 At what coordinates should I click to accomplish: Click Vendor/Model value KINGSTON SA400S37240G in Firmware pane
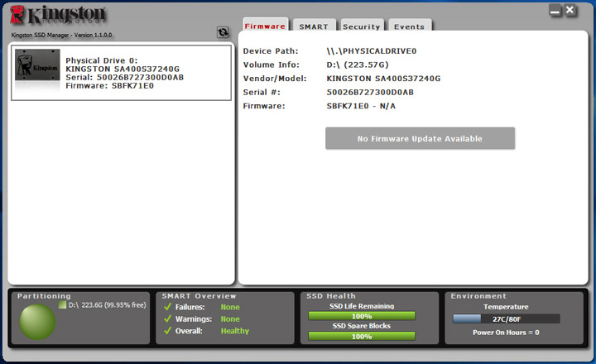(383, 79)
